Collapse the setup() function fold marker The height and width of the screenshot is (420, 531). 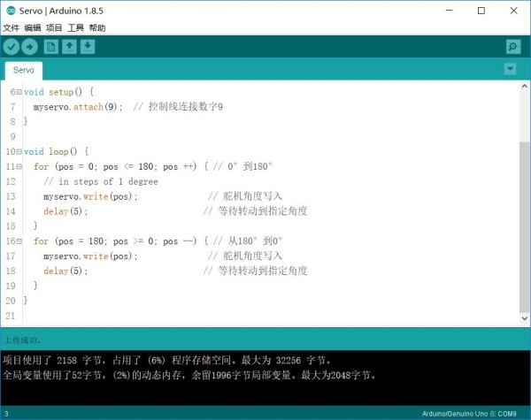pos(19,92)
